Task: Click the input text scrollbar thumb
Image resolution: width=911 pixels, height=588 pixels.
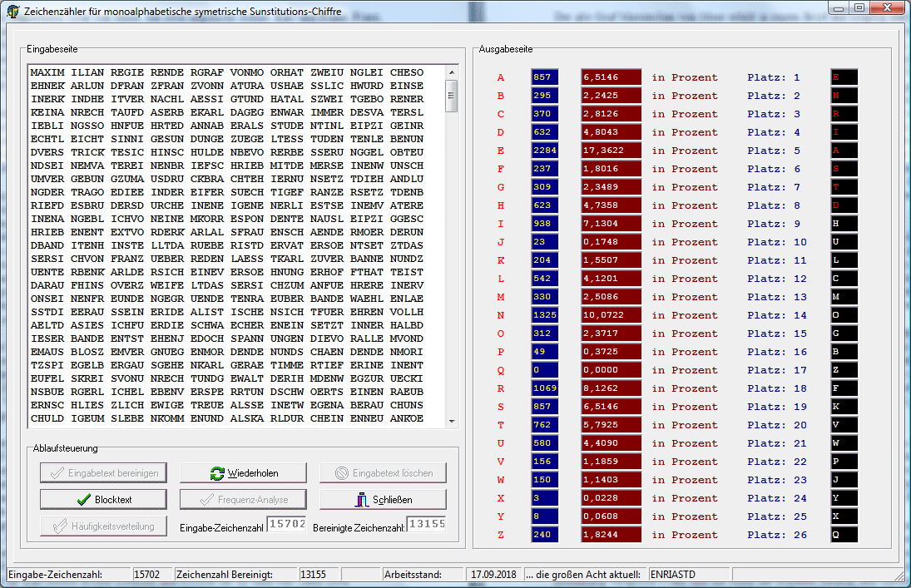Action: [452, 96]
